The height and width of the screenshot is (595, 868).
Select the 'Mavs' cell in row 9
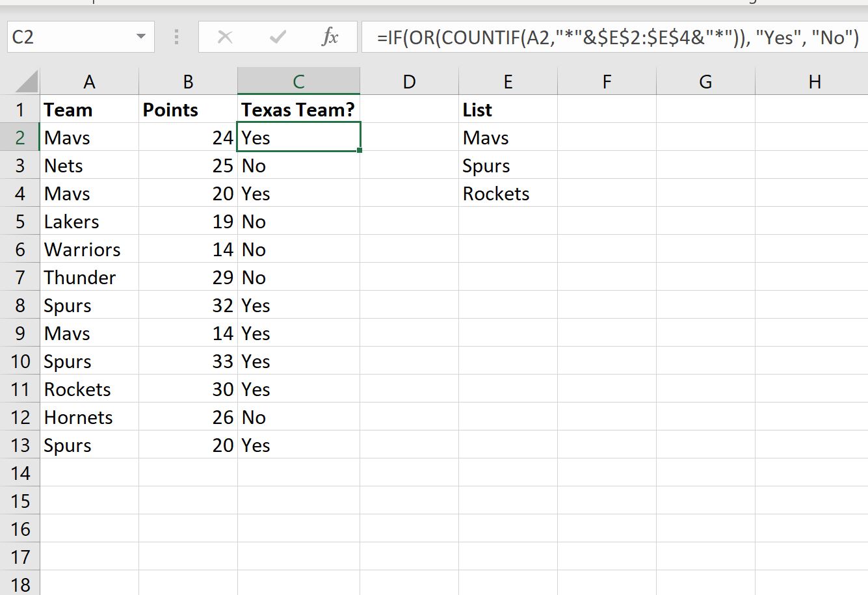[x=89, y=333]
